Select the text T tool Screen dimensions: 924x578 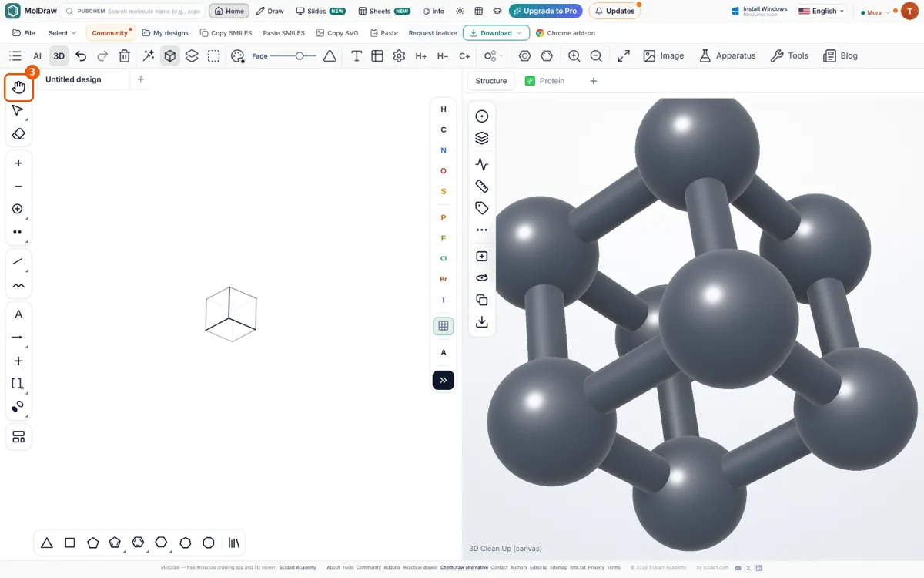coord(357,55)
